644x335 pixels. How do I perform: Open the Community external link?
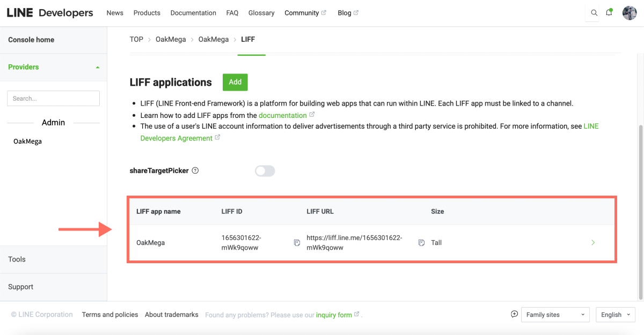tap(305, 13)
